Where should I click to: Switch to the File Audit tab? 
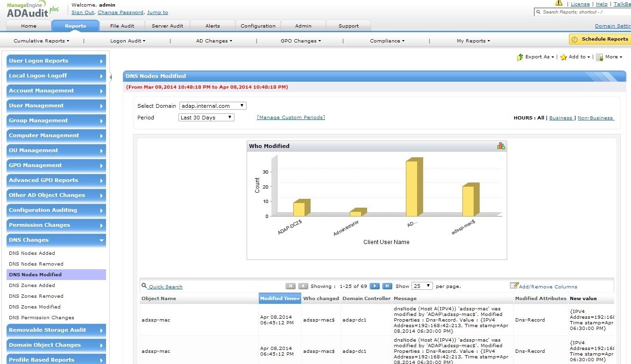pos(122,26)
